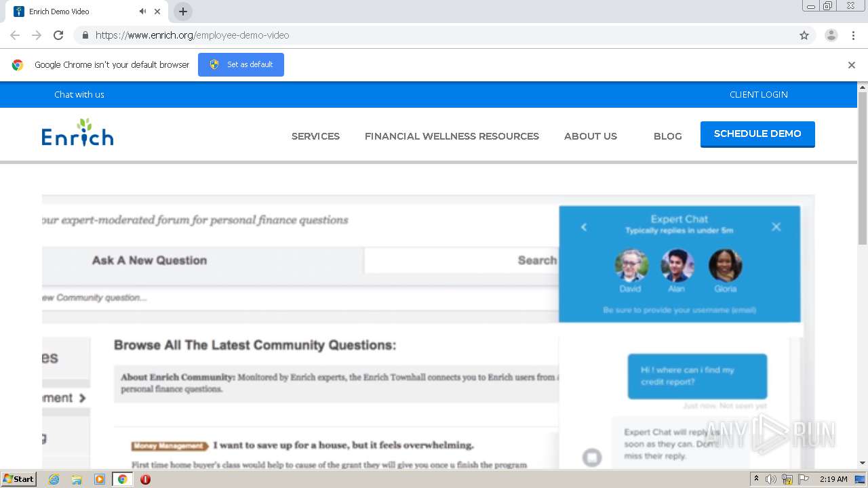Open the Windows Start menu

18,479
